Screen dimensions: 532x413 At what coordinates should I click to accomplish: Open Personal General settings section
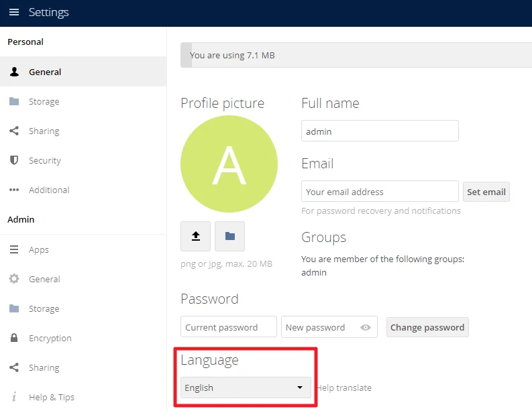(x=45, y=72)
